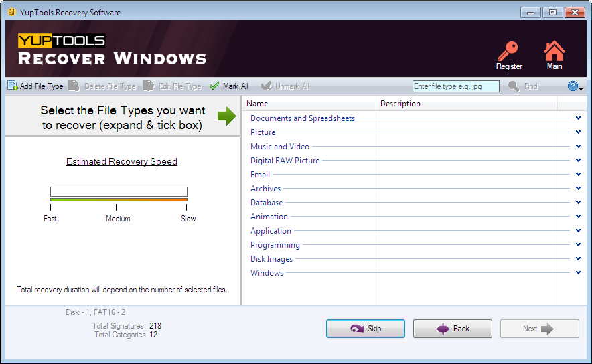This screenshot has width=592, height=364.
Task: Click the Skip button
Action: [366, 329]
